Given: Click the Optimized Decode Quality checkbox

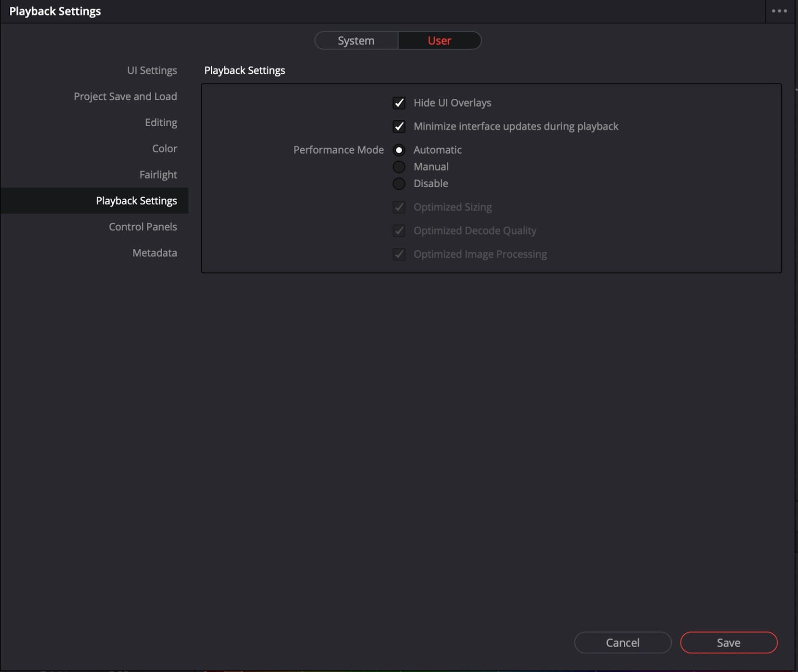Looking at the screenshot, I should click(398, 231).
